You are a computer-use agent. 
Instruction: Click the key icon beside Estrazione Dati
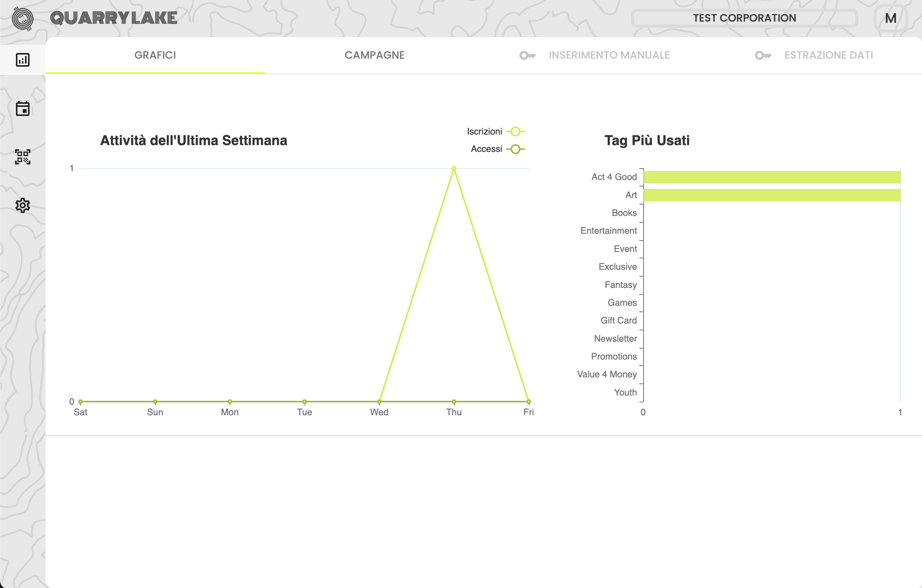tap(763, 56)
